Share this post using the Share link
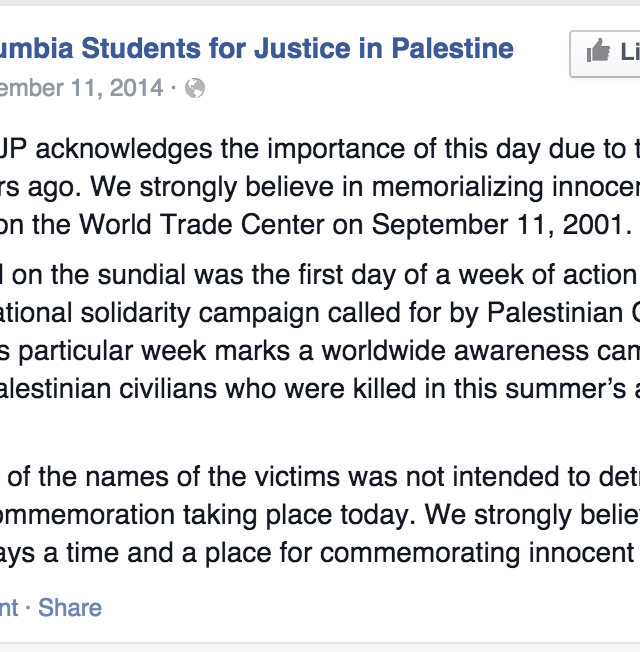640x652 pixels. point(70,608)
